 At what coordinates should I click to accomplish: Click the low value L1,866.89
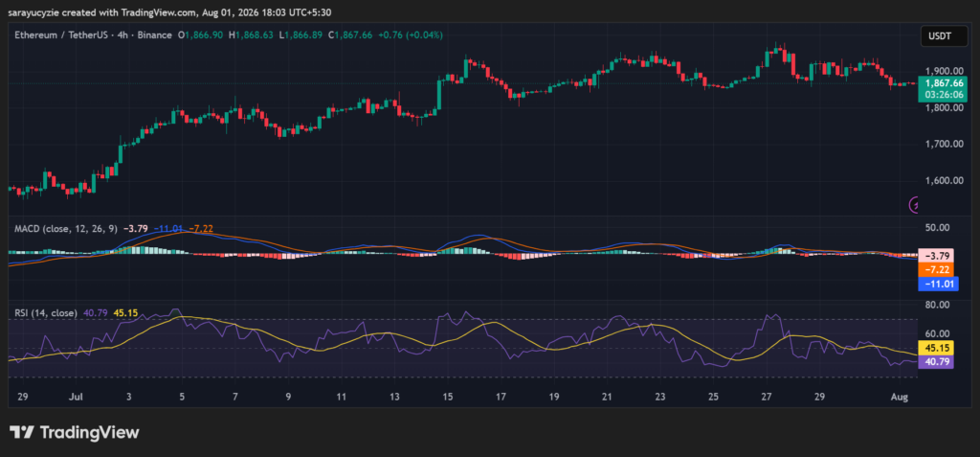pos(300,35)
